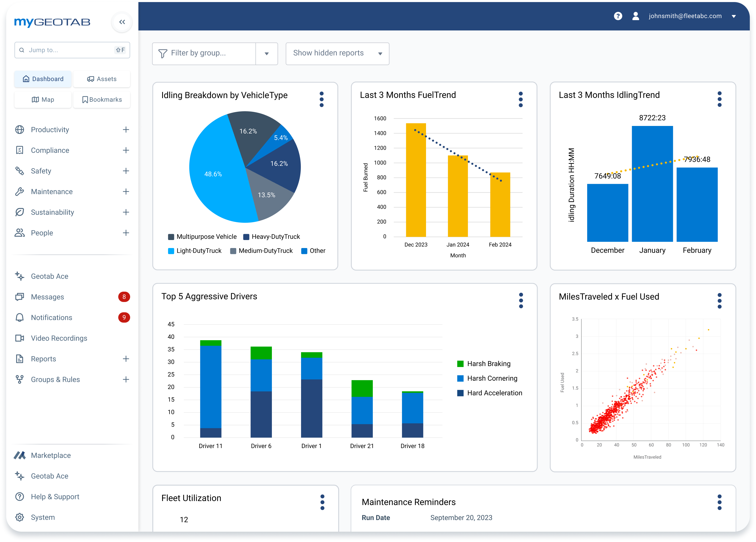The width and height of the screenshot is (756, 542).
Task: Open the Filter by group dropdown
Action: coord(266,54)
